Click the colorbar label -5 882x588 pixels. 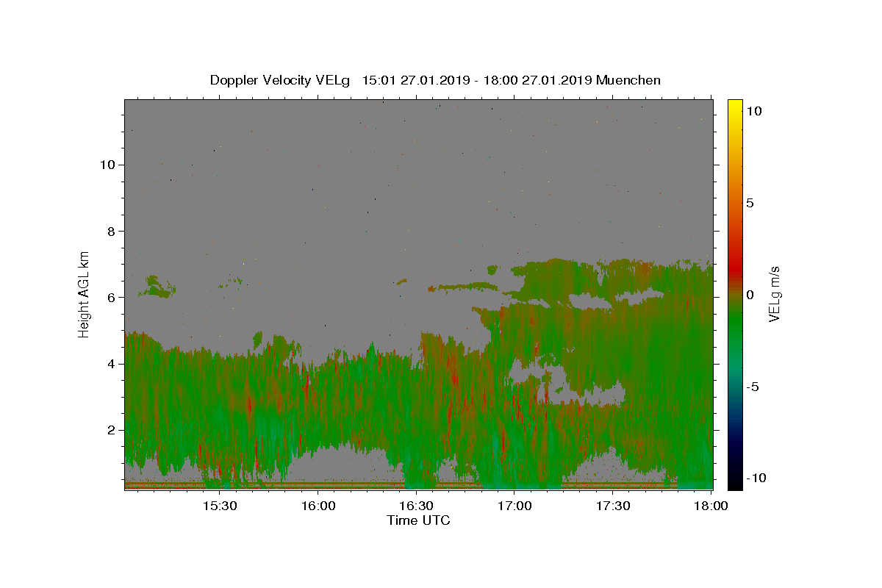pyautogui.click(x=752, y=387)
